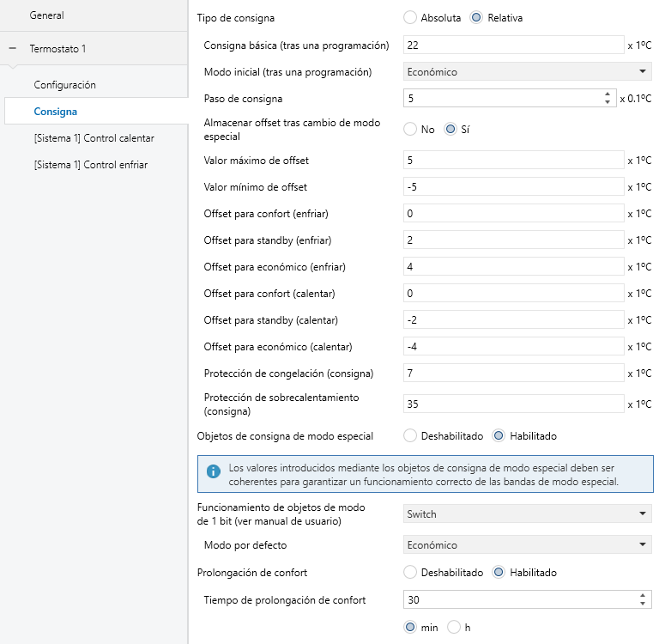Decrease Tiempo de prolongación with down arrow

click(643, 604)
